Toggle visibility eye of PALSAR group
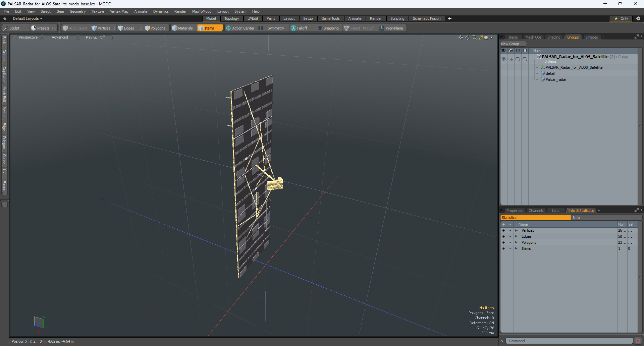 point(503,59)
